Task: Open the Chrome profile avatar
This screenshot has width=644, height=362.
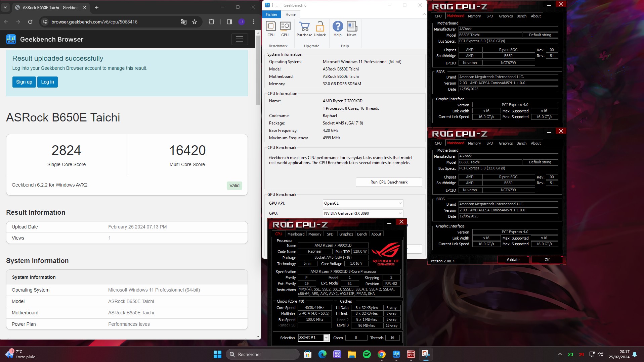Action: click(x=242, y=22)
